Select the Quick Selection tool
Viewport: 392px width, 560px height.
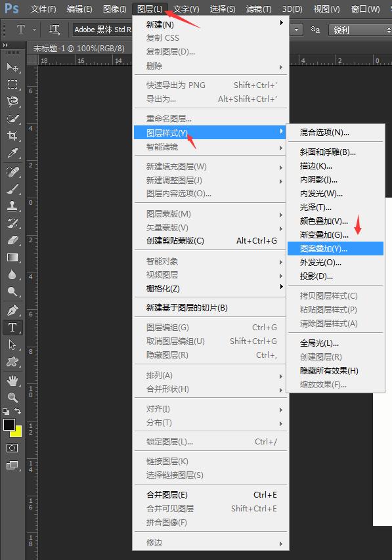[x=13, y=119]
